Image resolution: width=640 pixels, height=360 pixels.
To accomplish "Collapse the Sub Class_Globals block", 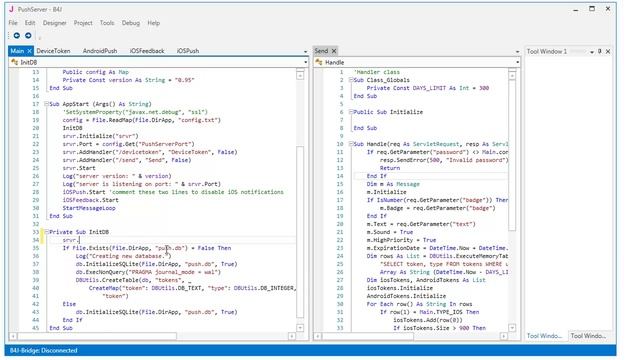I will (351, 80).
